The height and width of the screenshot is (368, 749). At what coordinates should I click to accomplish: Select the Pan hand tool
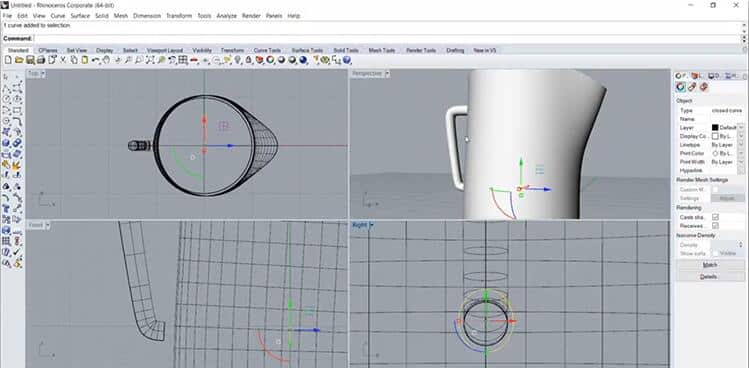point(106,60)
